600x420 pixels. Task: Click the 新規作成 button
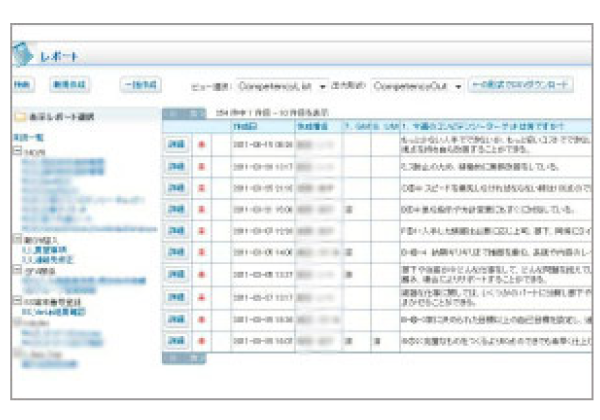click(66, 86)
